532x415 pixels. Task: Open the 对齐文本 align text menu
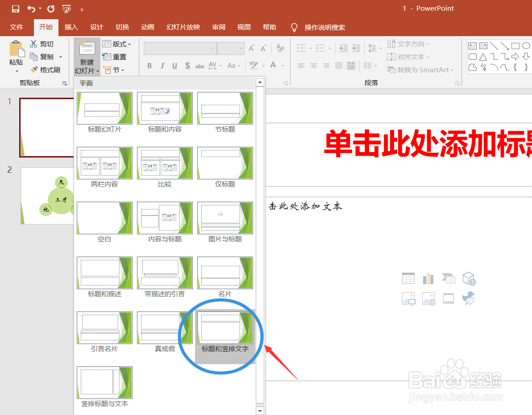point(408,57)
